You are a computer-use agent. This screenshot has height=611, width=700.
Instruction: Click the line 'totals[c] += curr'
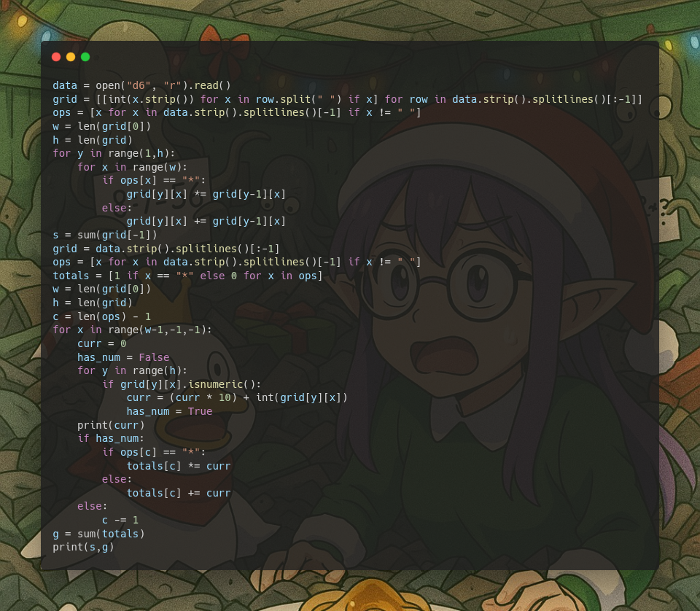coord(179,493)
